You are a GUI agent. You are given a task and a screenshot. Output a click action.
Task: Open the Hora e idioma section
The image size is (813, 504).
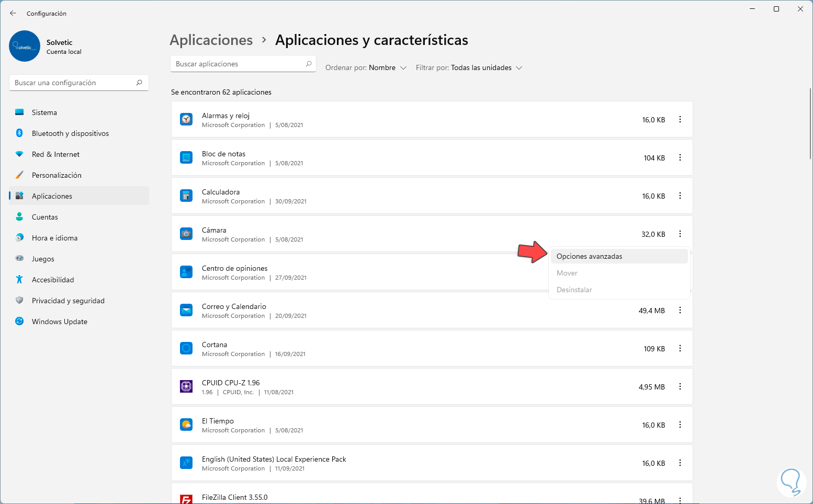pyautogui.click(x=79, y=238)
